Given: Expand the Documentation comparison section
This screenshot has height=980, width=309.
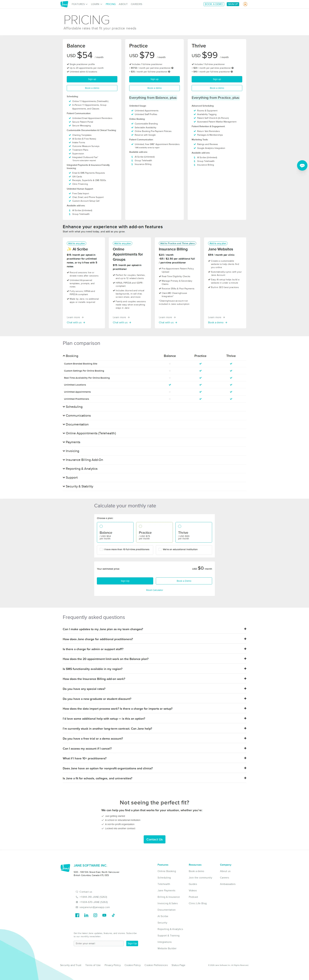Looking at the screenshot, I should coord(76,425).
